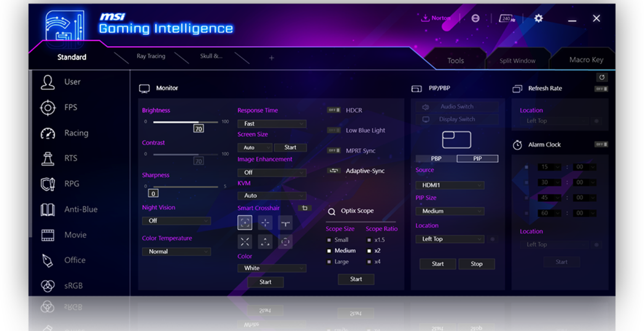Click the PIP layout preview image
This screenshot has width=644, height=331.
coord(456,140)
